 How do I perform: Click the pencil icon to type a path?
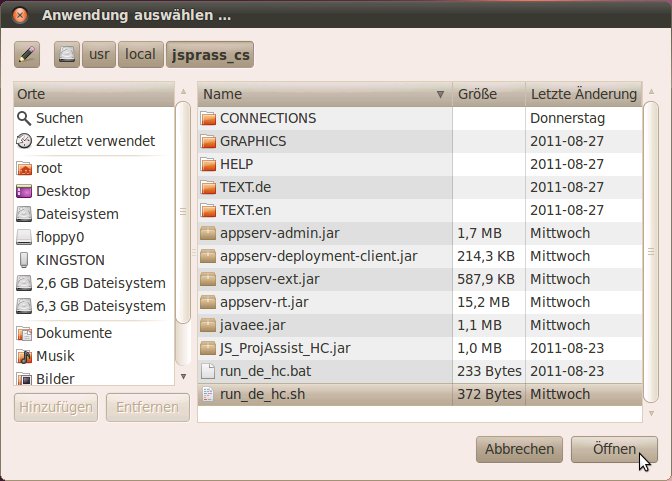click(x=27, y=54)
